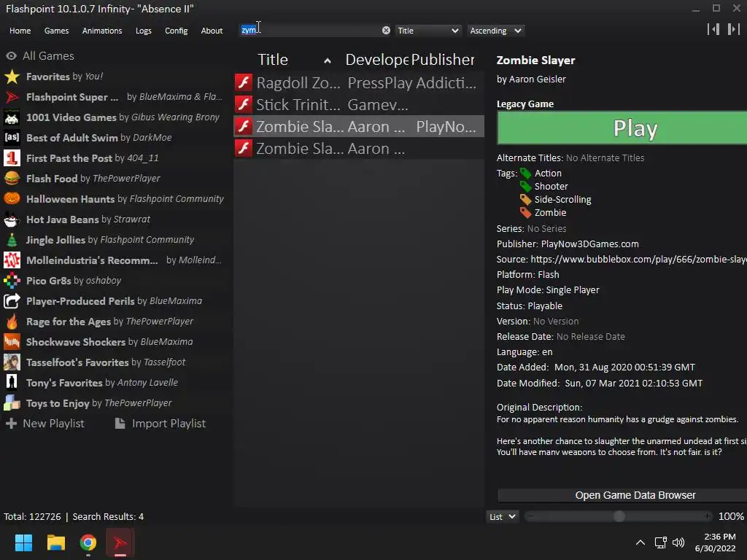Screen dimensions: 747x560
Task: Select the Zombie Sla... row without a publisher
Action: [359, 149]
